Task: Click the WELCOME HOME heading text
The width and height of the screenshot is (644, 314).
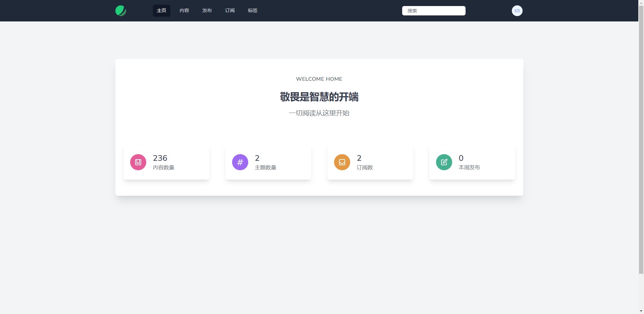Action: point(319,79)
